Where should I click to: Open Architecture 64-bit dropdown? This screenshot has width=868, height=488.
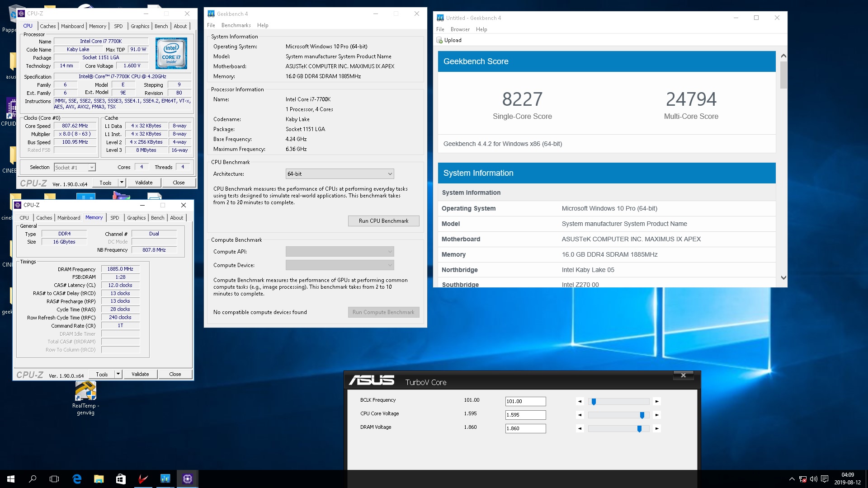pos(340,174)
